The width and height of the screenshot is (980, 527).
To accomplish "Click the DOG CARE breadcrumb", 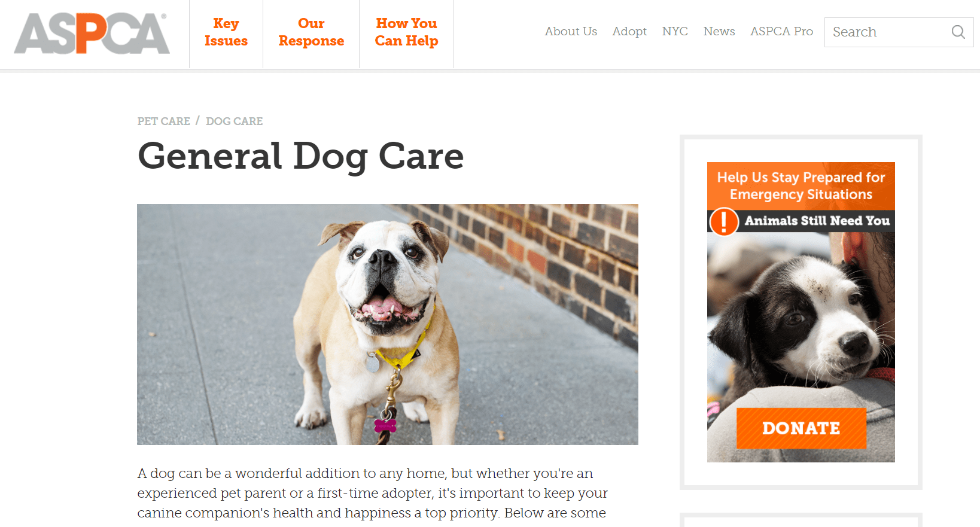I will point(235,121).
